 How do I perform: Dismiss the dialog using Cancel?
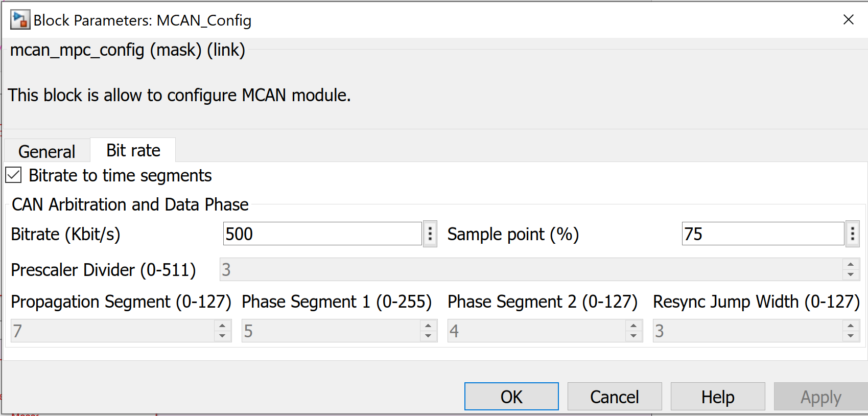(614, 397)
